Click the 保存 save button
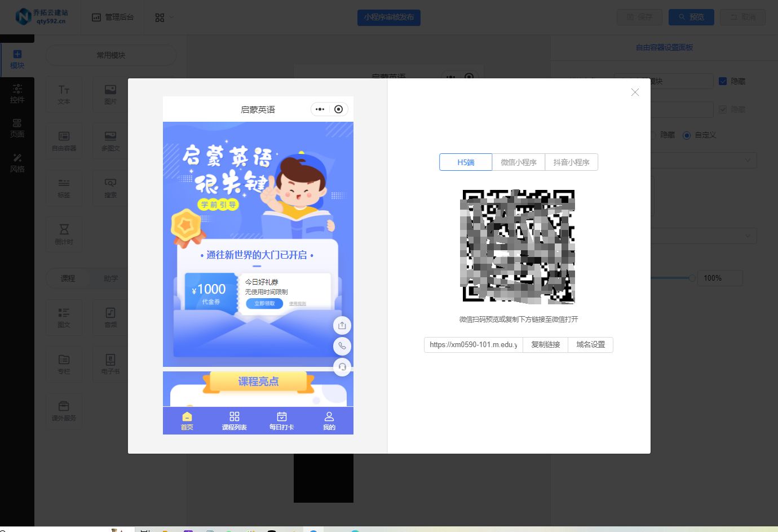The image size is (778, 532). pyautogui.click(x=640, y=17)
